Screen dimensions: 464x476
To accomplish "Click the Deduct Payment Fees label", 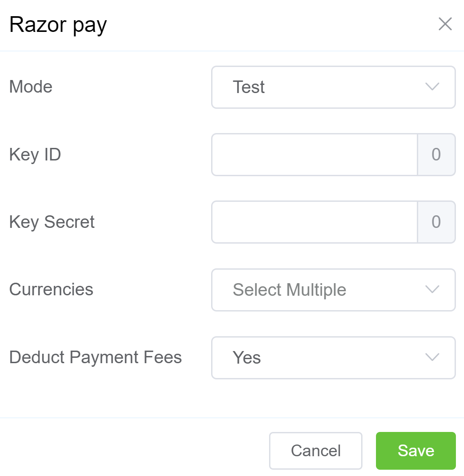I will [95, 357].
